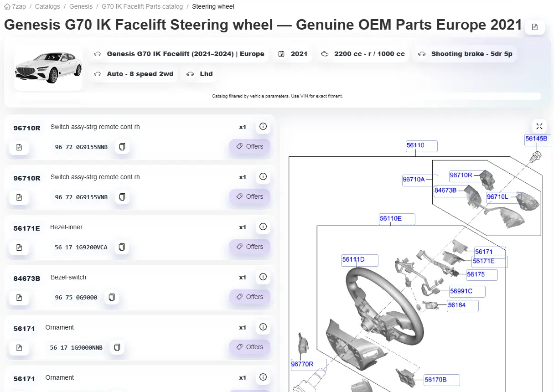Select the 2021 year chip
The height and width of the screenshot is (392, 554).
click(293, 54)
